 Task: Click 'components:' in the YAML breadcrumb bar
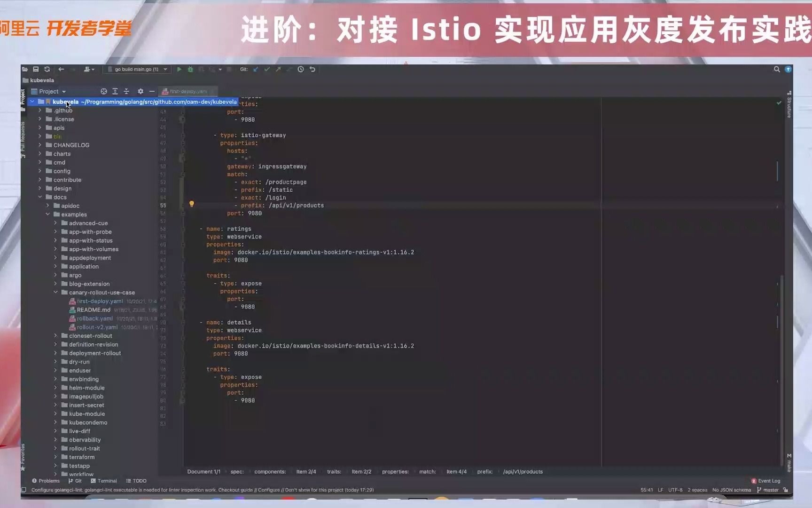click(270, 471)
